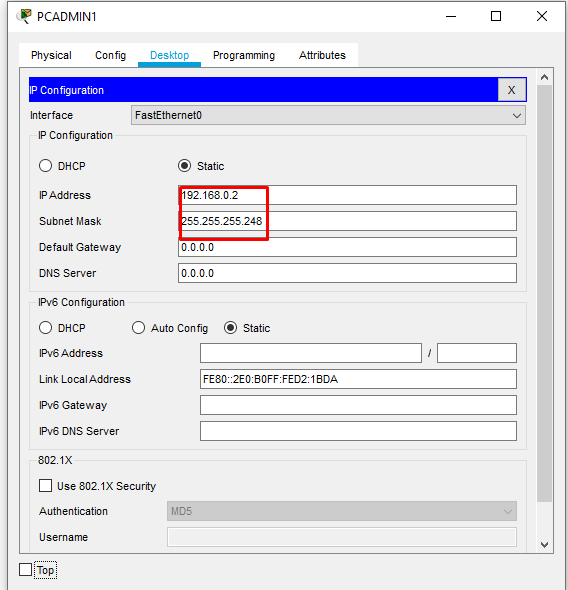Choose IPv6 Auto Config option
The width and height of the screenshot is (568, 590).
(x=138, y=328)
